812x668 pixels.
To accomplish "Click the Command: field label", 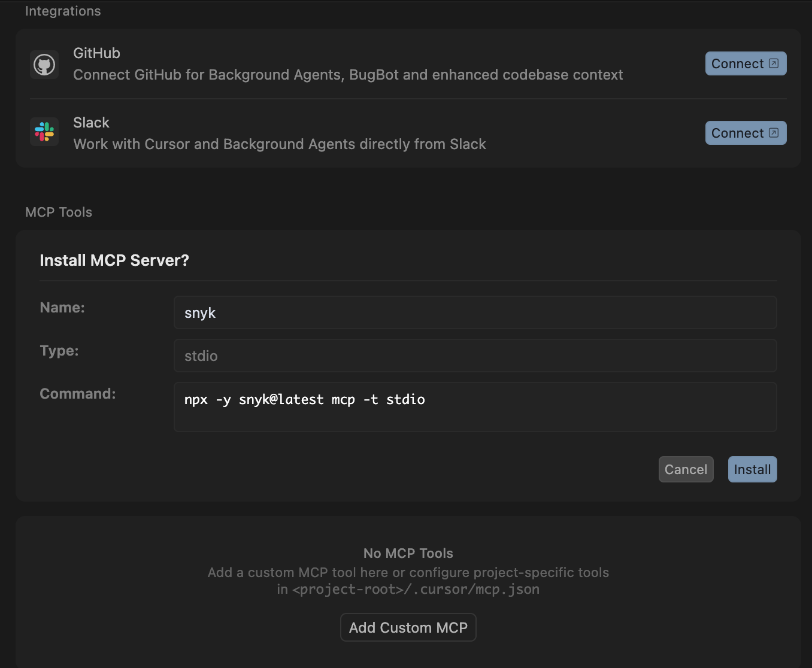I will tap(78, 394).
